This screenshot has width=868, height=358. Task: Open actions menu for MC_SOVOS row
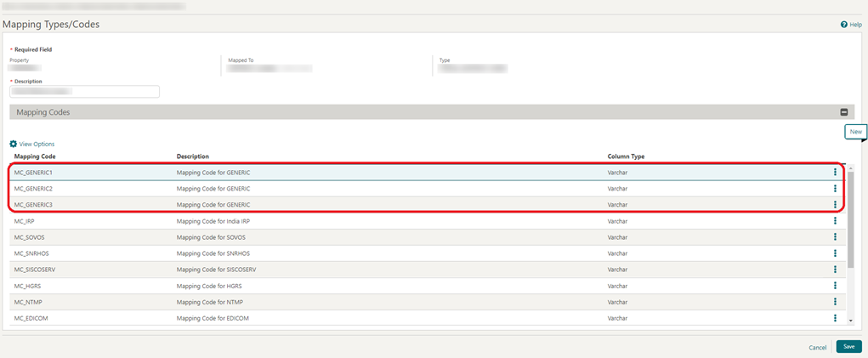(835, 237)
